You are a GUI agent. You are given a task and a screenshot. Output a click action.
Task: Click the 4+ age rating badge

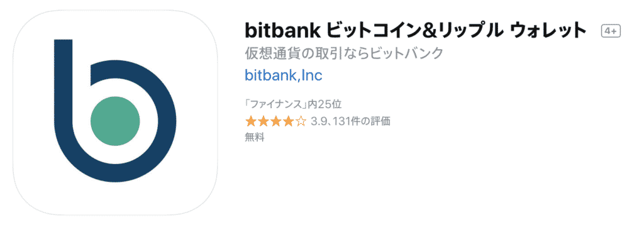(611, 31)
